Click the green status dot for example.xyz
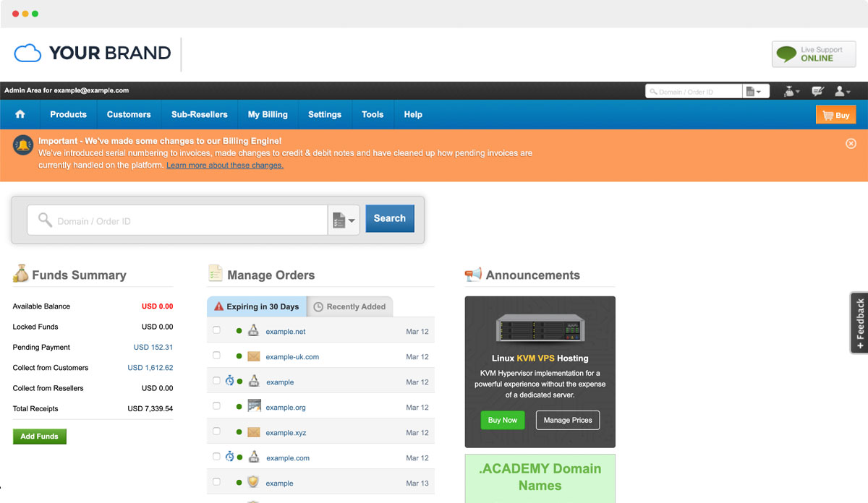868x503 pixels. click(239, 432)
